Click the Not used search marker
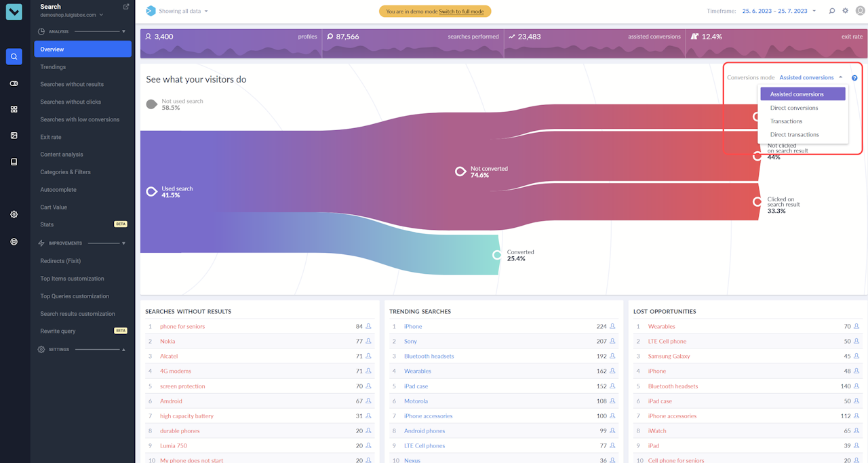This screenshot has height=463, width=868. (x=152, y=104)
